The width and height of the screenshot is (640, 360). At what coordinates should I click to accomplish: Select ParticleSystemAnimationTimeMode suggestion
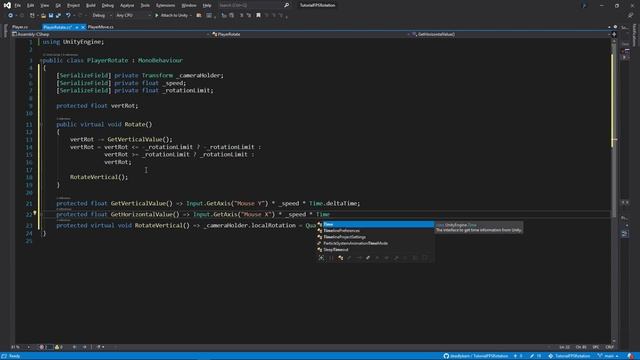(376, 243)
